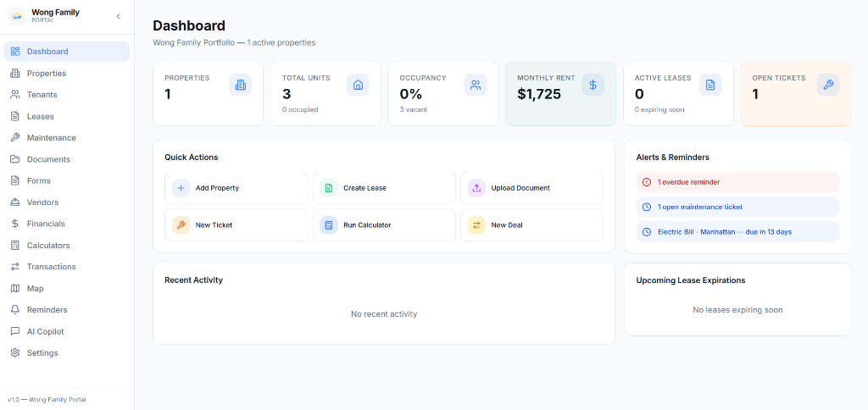Select the Vendors menu label
Screen dimensions: 868x410
[42, 202]
